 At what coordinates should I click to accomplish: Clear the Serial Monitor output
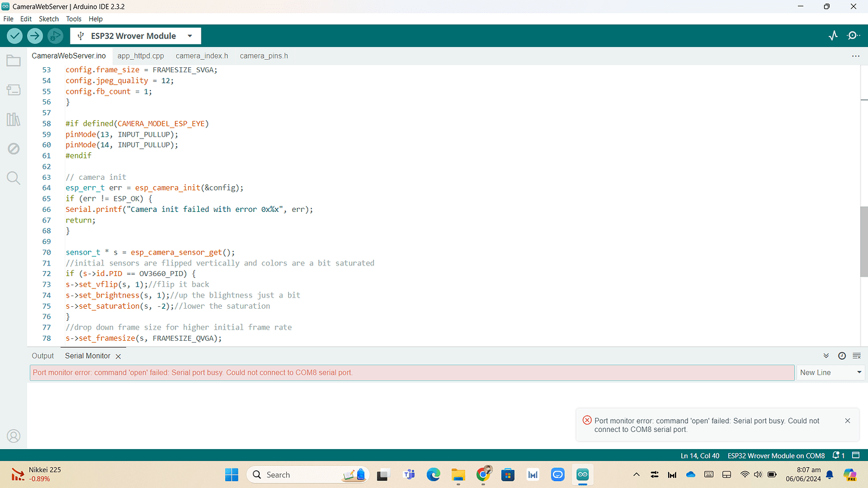pos(856,355)
